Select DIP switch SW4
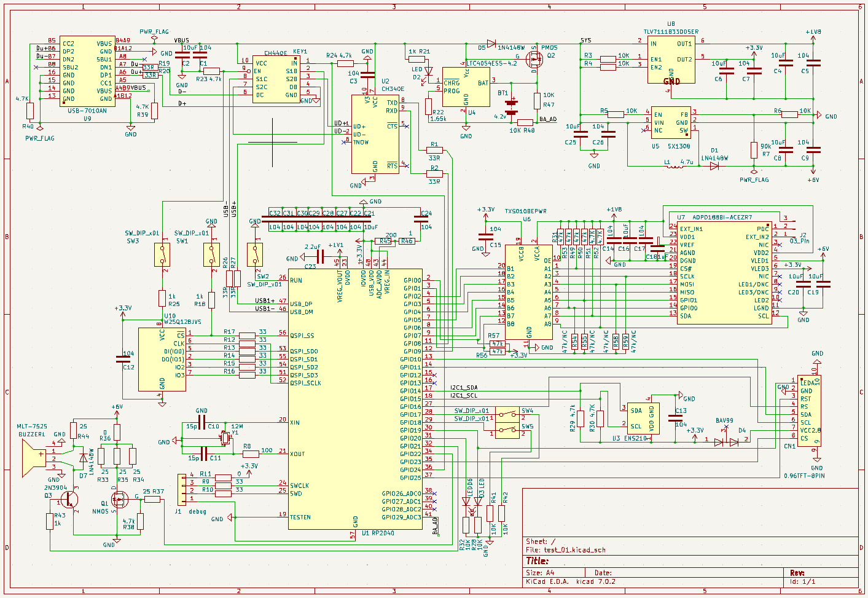Image resolution: width=868 pixels, height=598 pixels. pyautogui.click(x=507, y=414)
